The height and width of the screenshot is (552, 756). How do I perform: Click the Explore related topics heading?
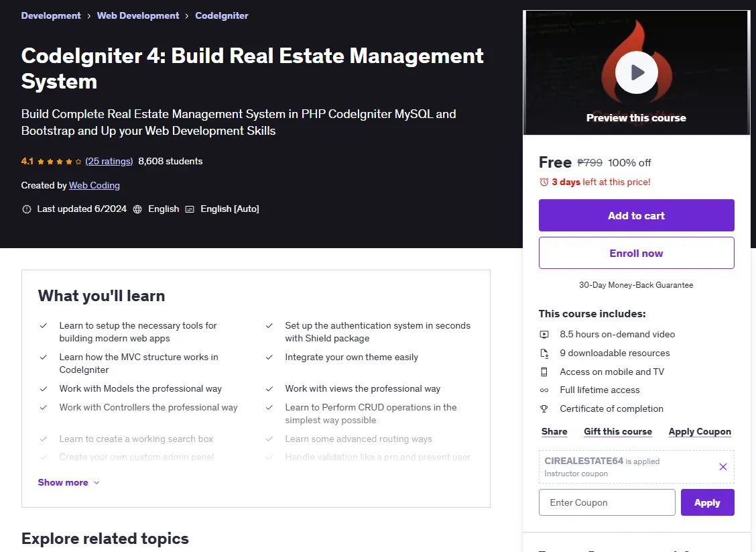pyautogui.click(x=105, y=538)
